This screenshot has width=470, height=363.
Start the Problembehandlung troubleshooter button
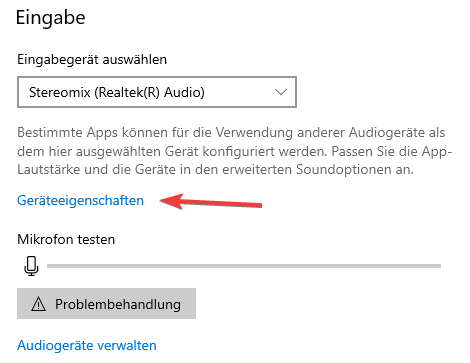[x=106, y=304]
